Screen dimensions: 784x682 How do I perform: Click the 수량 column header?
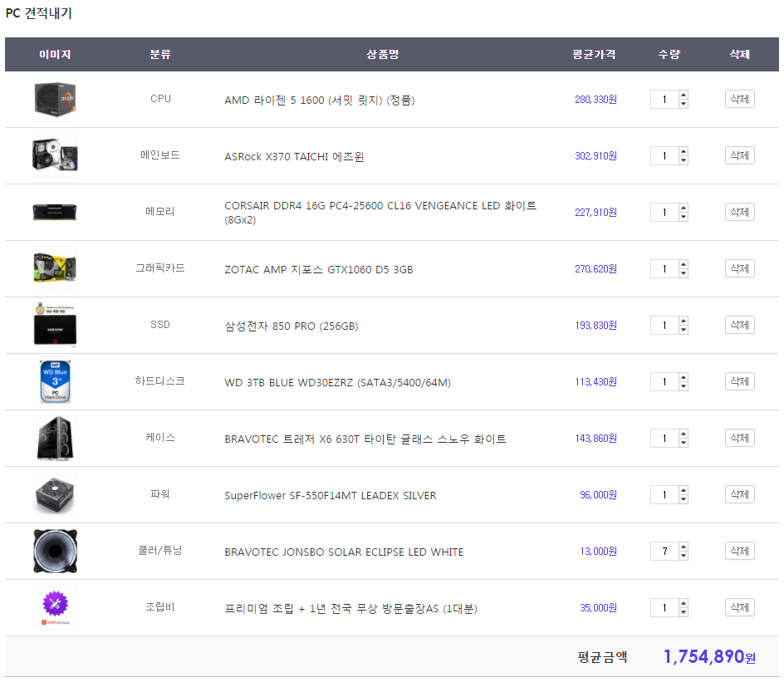669,54
